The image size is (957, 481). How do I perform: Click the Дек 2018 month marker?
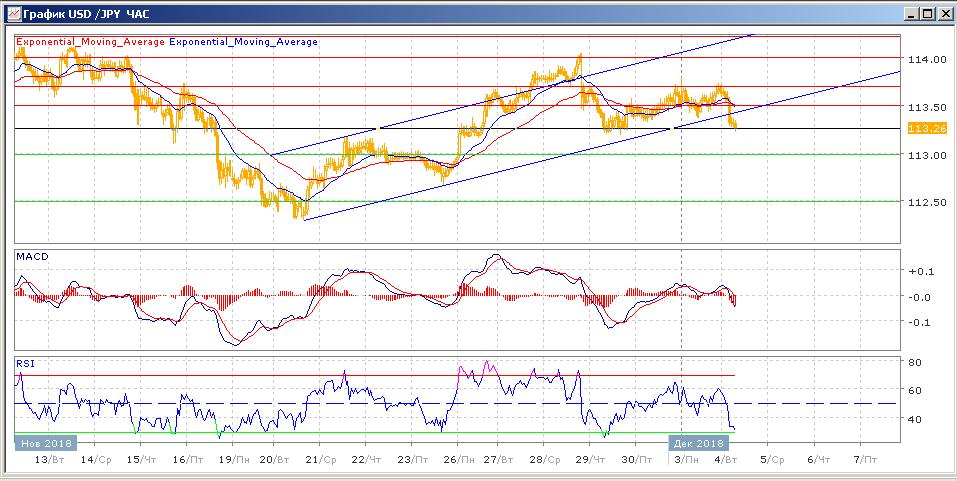[696, 442]
